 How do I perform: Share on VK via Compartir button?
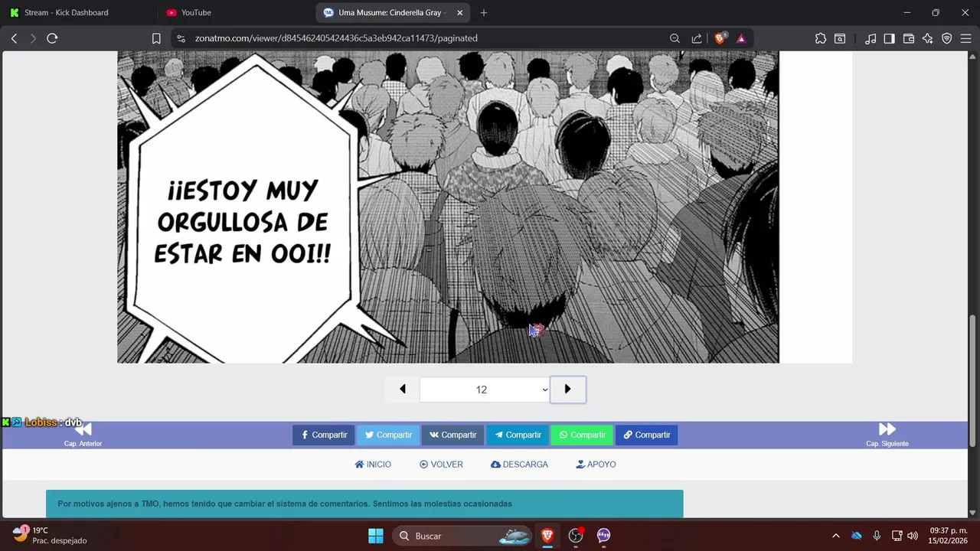point(452,435)
